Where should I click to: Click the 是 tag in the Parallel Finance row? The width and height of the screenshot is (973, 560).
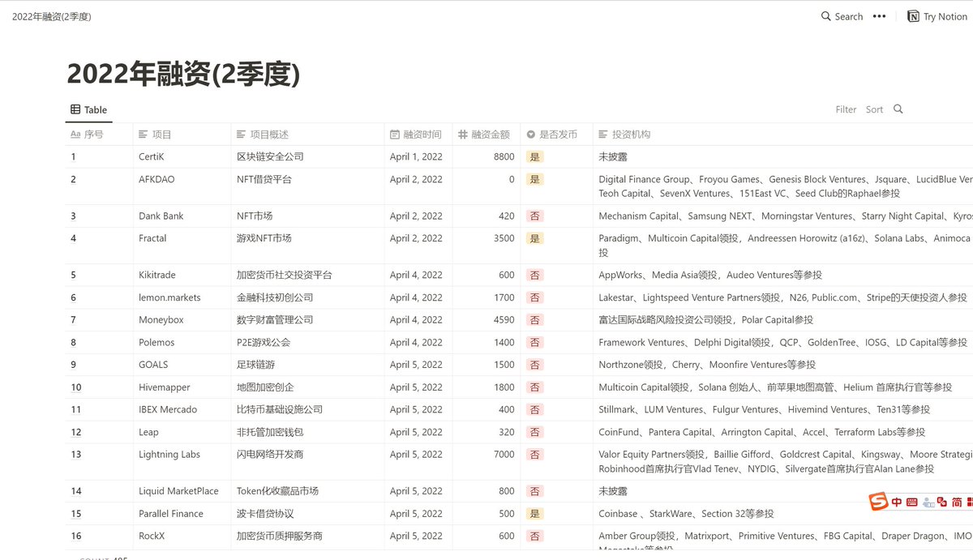pos(534,513)
